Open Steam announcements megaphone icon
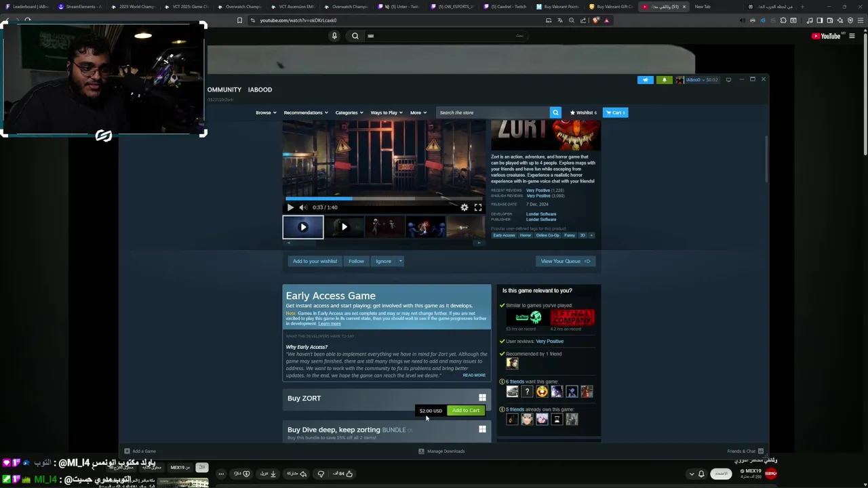Viewport: 868px width, 488px height. (x=646, y=80)
